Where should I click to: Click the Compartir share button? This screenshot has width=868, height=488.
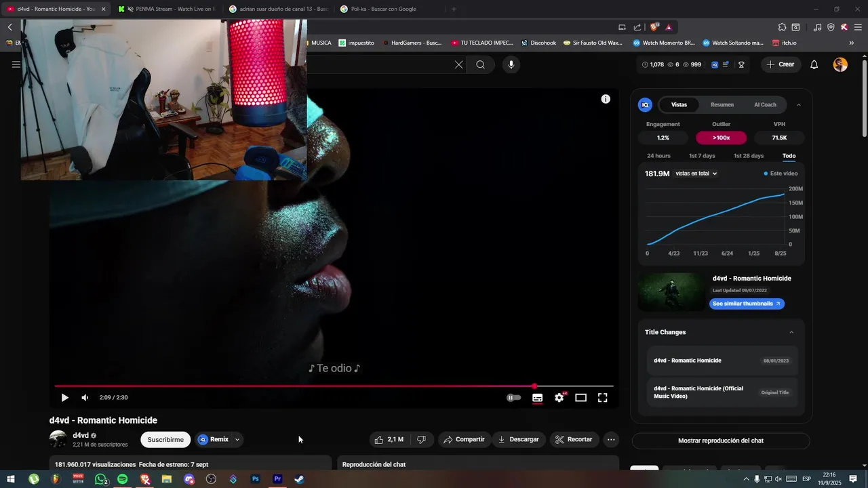point(464,439)
